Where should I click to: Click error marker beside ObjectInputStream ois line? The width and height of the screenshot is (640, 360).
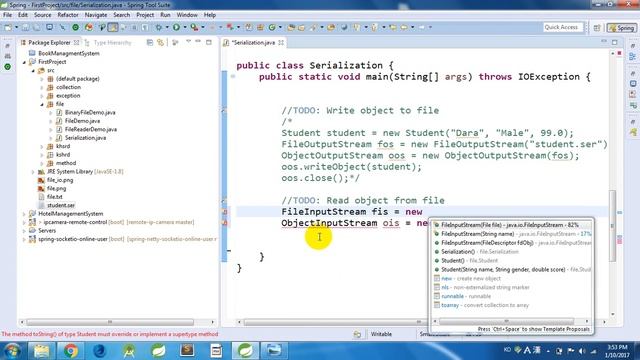click(225, 223)
